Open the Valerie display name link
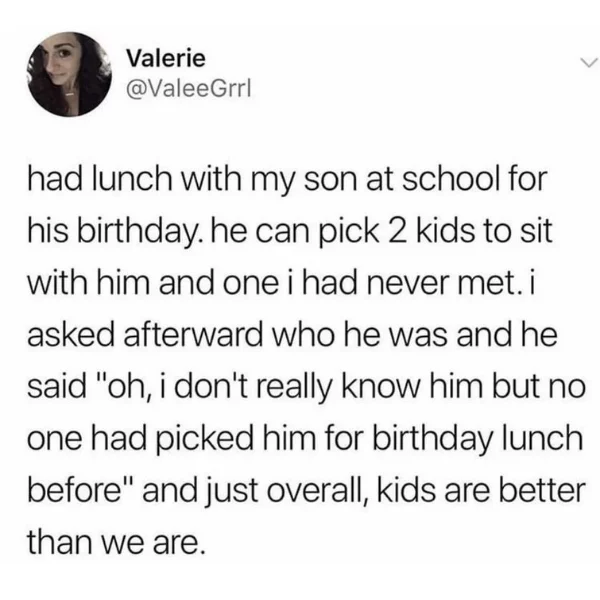 pyautogui.click(x=166, y=59)
